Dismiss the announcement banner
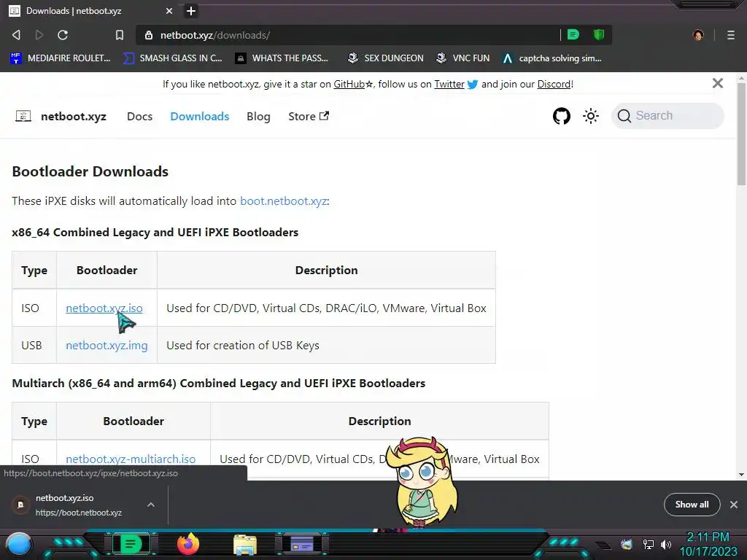747x560 pixels. [x=718, y=83]
